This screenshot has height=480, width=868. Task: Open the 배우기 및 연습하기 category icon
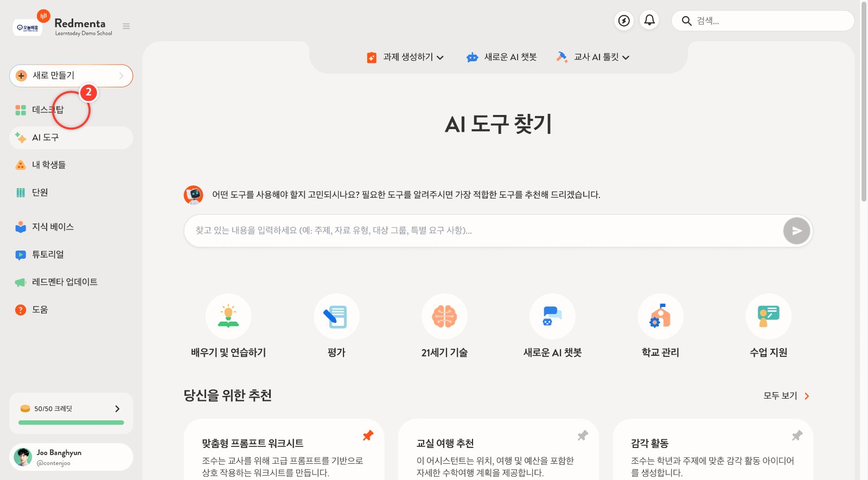pos(228,316)
